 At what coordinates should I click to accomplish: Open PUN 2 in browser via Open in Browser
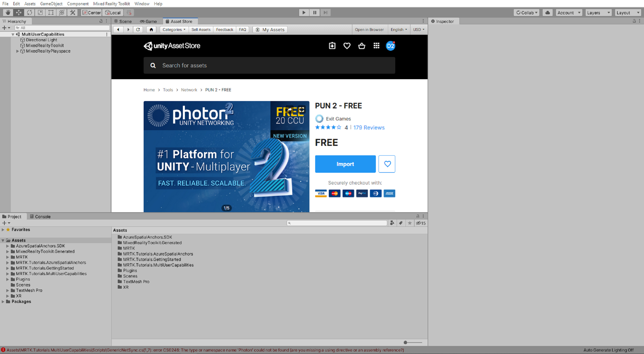tap(369, 29)
